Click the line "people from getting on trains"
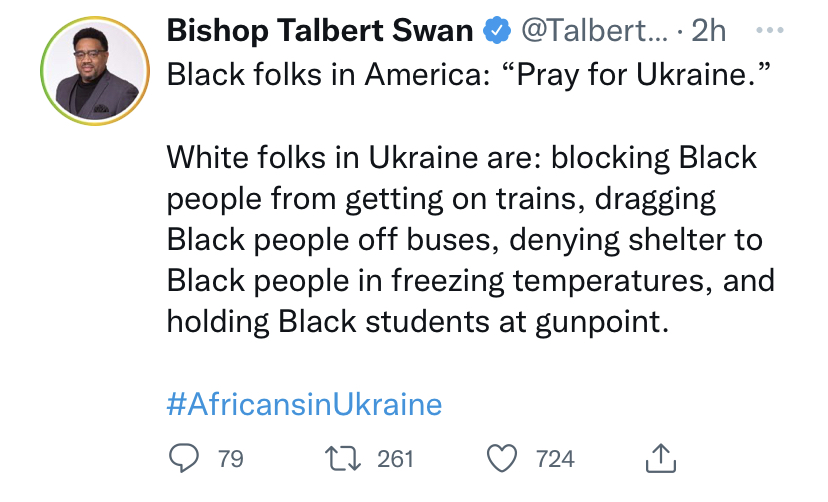 tap(441, 200)
